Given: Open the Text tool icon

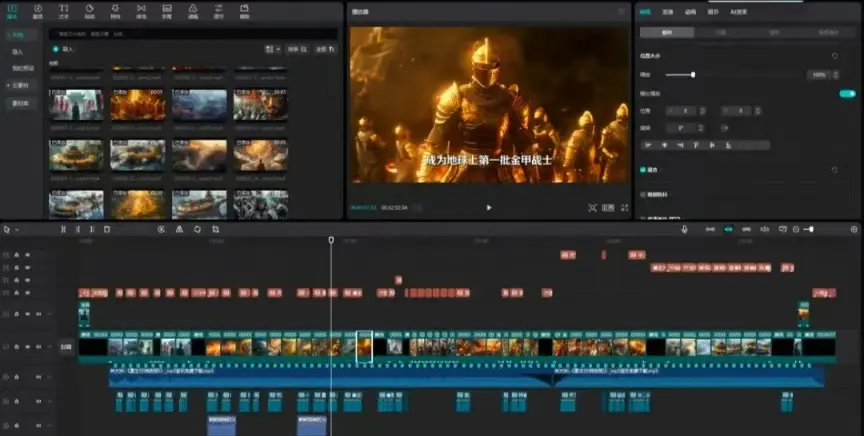Looking at the screenshot, I should pyautogui.click(x=64, y=11).
